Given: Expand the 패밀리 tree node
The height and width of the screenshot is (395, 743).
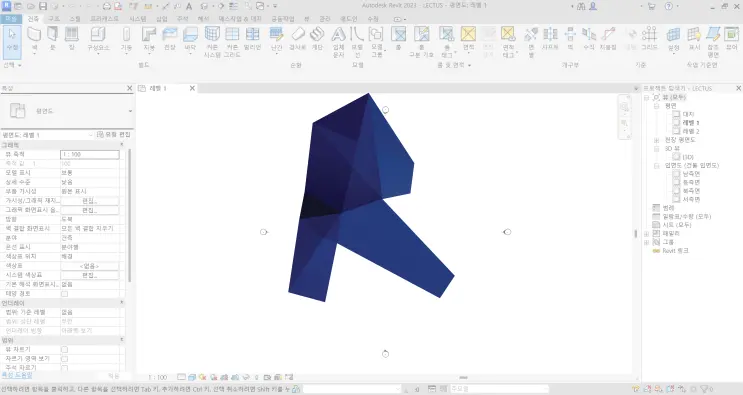Looking at the screenshot, I should click(x=647, y=233).
